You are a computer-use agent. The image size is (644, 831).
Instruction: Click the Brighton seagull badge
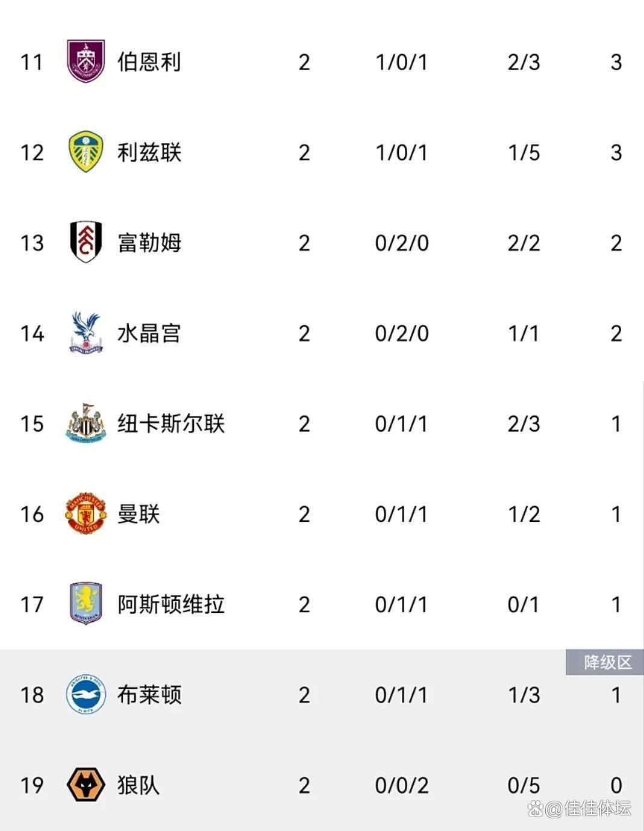pyautogui.click(x=86, y=695)
